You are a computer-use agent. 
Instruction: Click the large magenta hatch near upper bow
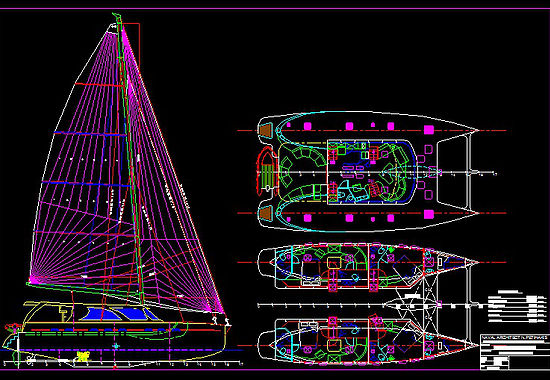pos(429,129)
